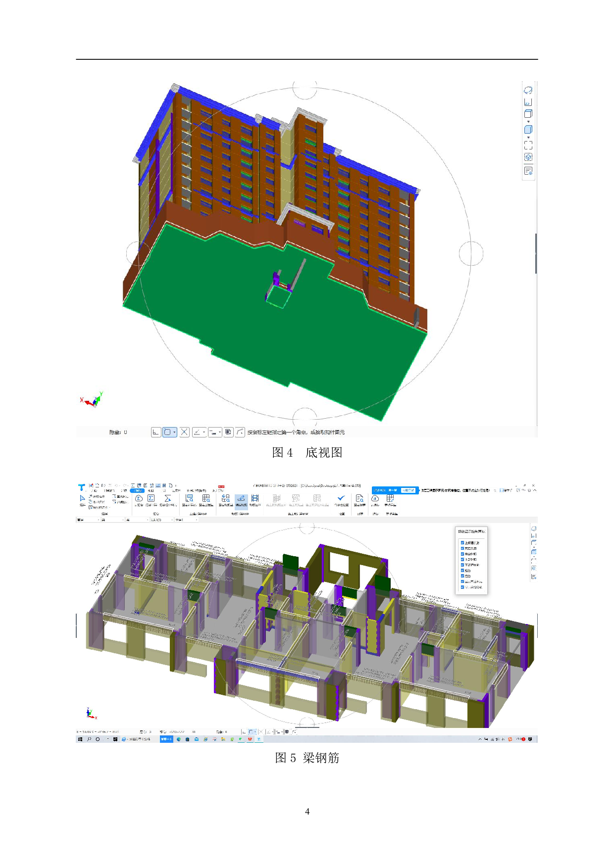Click the 2D view icon in Figure 4 toolbar
This screenshot has height=868, width=614.
pos(528,102)
